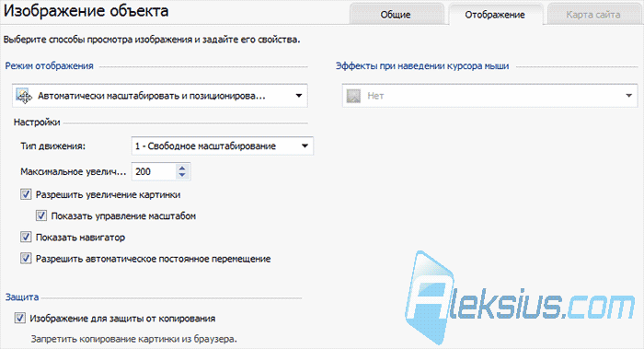Click the Защита section heading

[22, 297]
